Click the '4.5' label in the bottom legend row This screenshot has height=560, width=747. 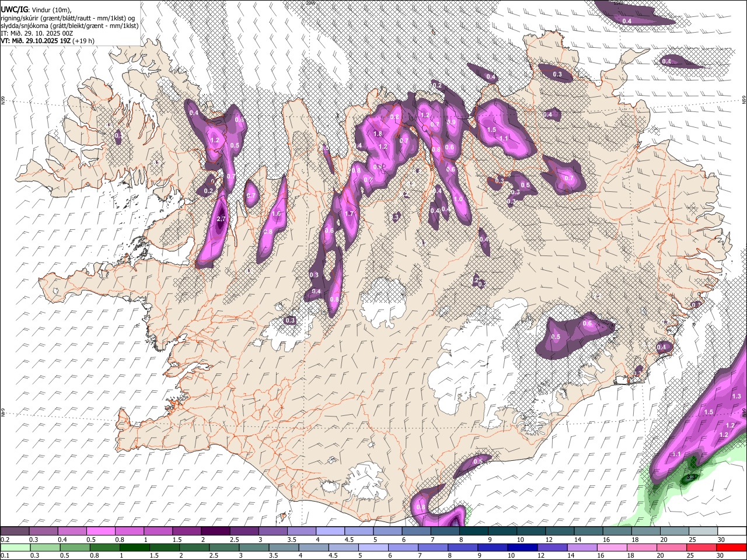point(333,555)
